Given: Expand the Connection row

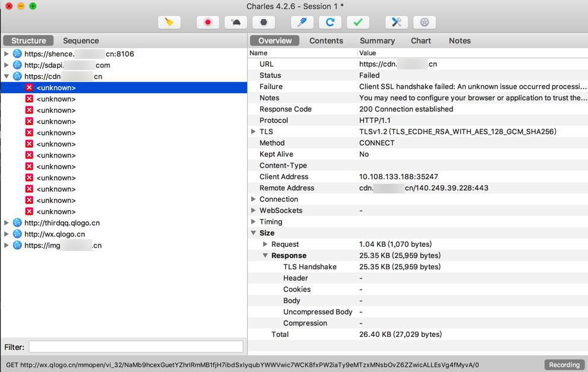Looking at the screenshot, I should pyautogui.click(x=253, y=199).
